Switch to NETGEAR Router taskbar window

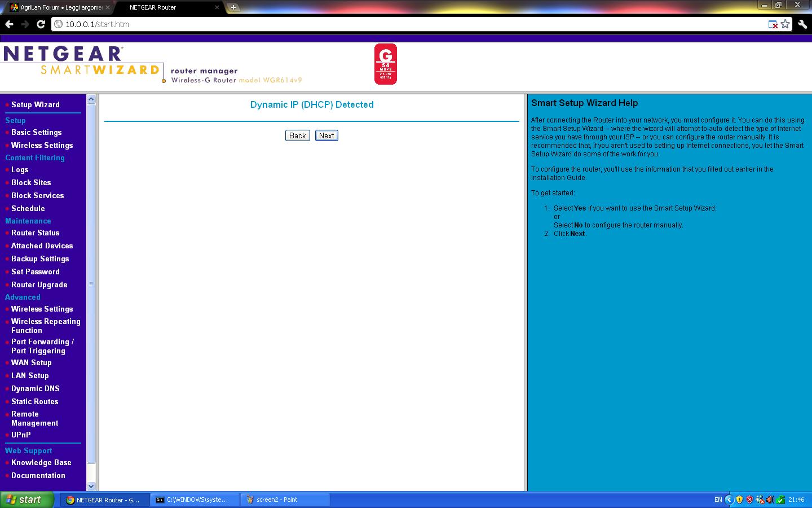105,500
